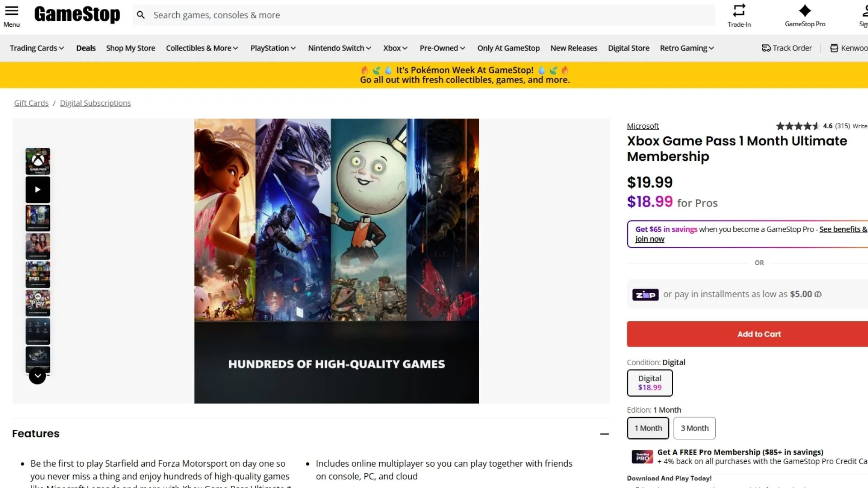The height and width of the screenshot is (488, 868).
Task: Select the Game Pass thumbnail in the sidebar
Action: coord(38,161)
